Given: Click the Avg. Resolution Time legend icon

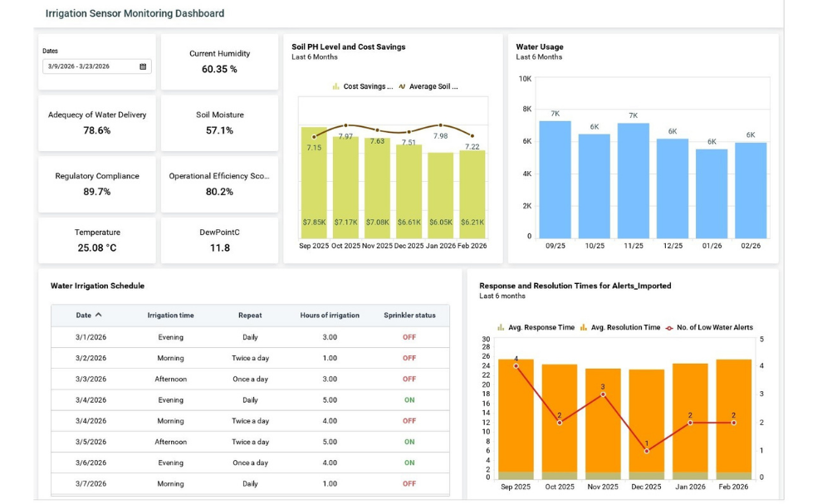Looking at the screenshot, I should 584,328.
